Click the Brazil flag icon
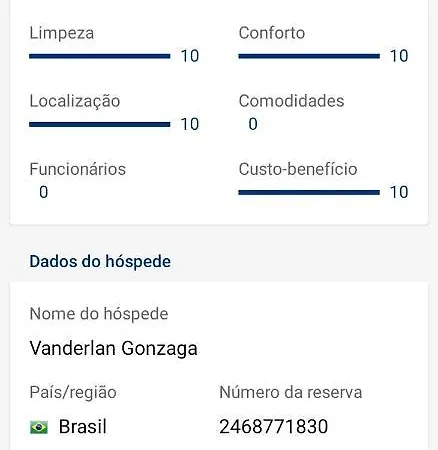Image resolution: width=438 pixels, height=450 pixels. 39,427
